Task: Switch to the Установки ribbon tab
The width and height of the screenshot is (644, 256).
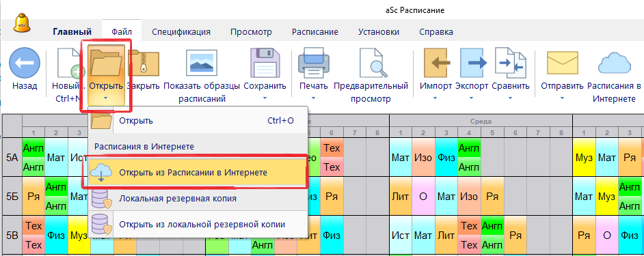Action: click(379, 32)
